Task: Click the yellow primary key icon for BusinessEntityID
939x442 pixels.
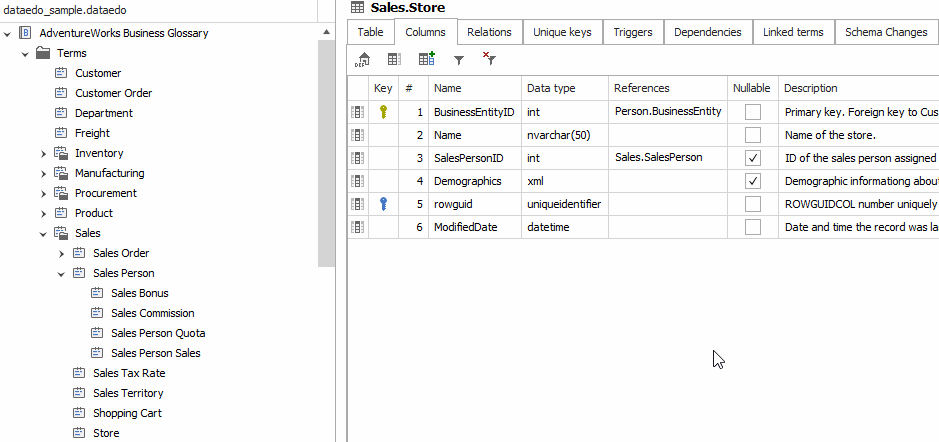Action: (383, 112)
